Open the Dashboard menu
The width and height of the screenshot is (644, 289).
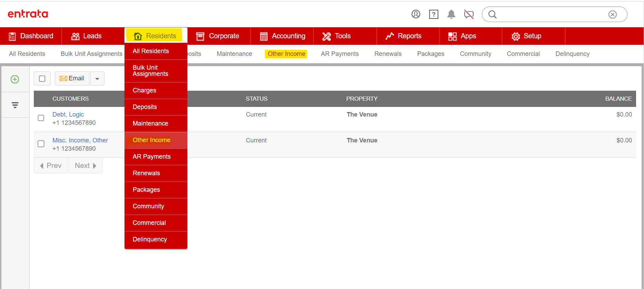point(31,36)
